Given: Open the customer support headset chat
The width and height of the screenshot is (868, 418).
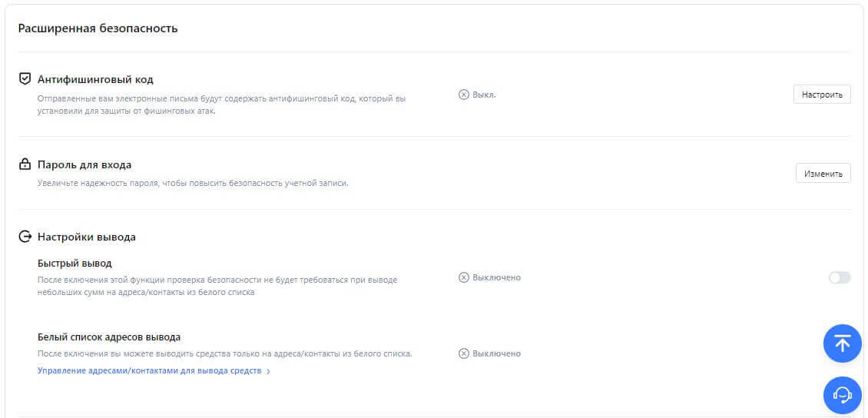Looking at the screenshot, I should click(842, 395).
